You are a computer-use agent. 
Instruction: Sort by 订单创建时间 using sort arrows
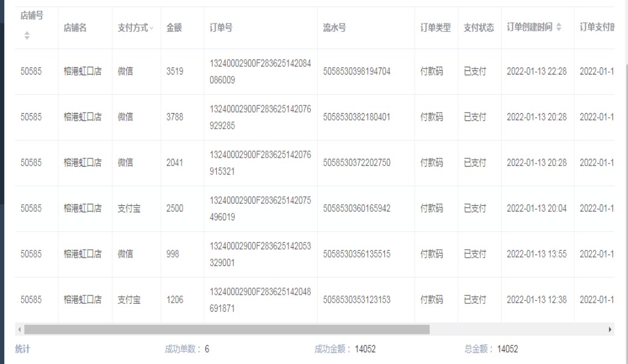point(559,28)
